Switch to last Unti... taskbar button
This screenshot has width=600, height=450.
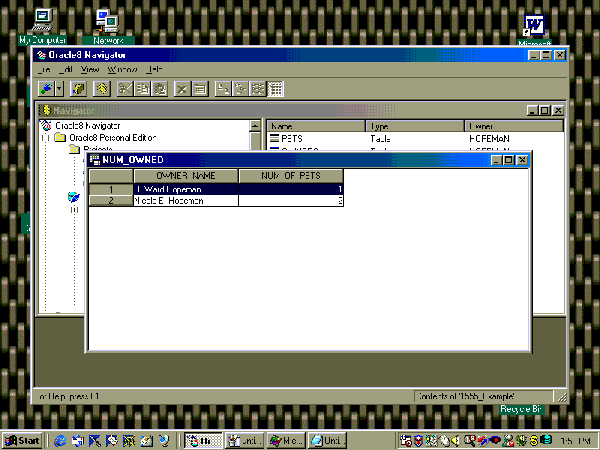click(327, 441)
